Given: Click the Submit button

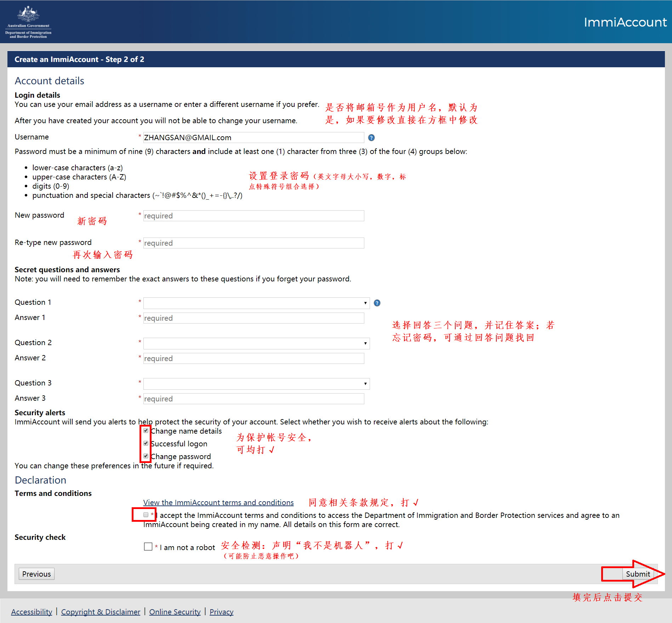Looking at the screenshot, I should coord(638,574).
